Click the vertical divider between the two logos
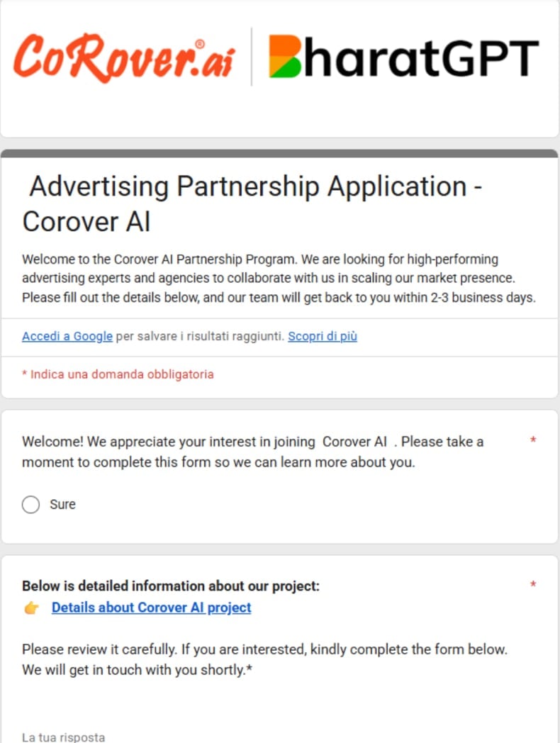Screen dimensions: 560x743 pos(251,57)
